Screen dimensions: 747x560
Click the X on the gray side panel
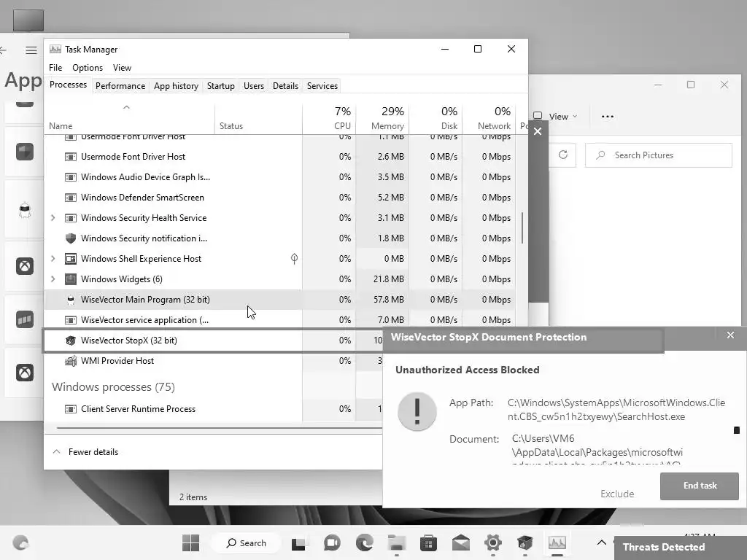538,131
